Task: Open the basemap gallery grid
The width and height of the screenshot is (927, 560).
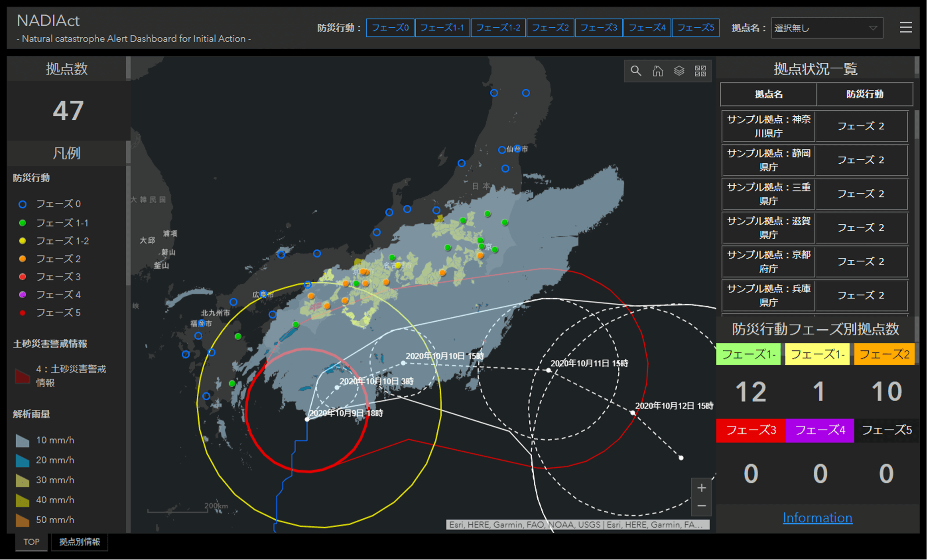Action: click(701, 71)
